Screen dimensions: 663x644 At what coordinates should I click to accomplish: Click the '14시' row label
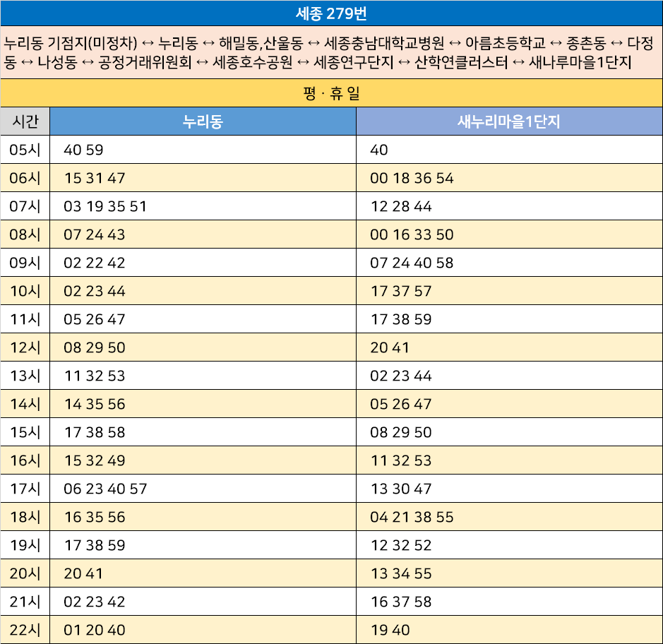coord(25,404)
